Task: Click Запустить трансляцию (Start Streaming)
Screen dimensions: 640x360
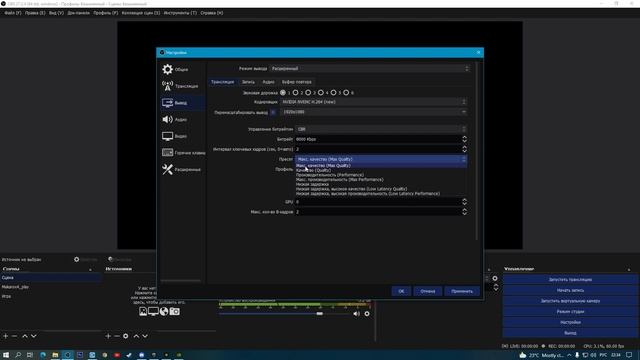Action: 570,280
